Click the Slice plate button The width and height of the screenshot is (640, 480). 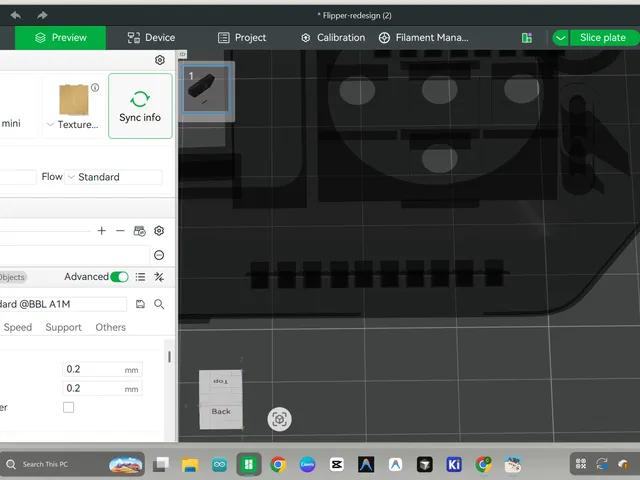(x=603, y=38)
